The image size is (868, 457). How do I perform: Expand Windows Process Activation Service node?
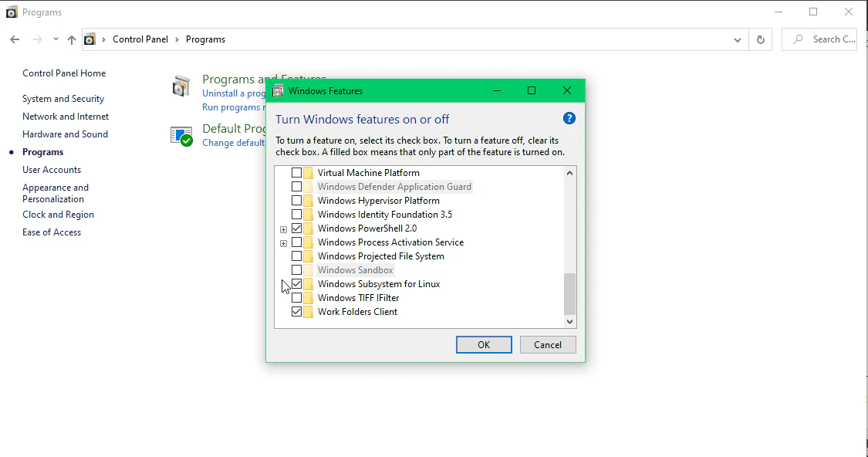click(283, 242)
